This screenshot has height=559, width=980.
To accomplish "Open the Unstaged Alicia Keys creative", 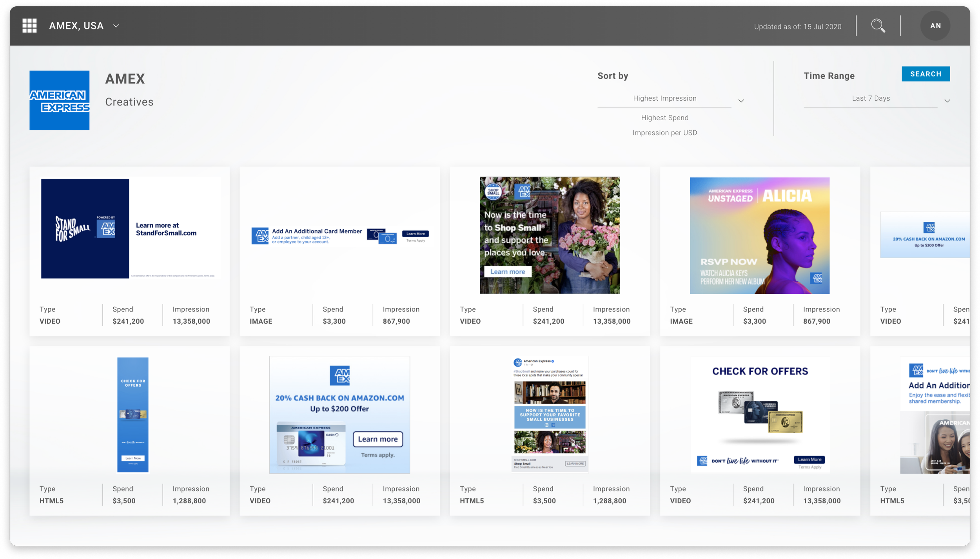I will [x=759, y=235].
